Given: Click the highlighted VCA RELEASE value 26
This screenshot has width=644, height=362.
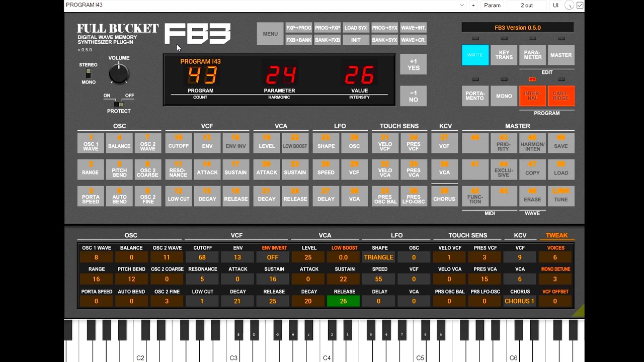Looking at the screenshot, I should [343, 301].
